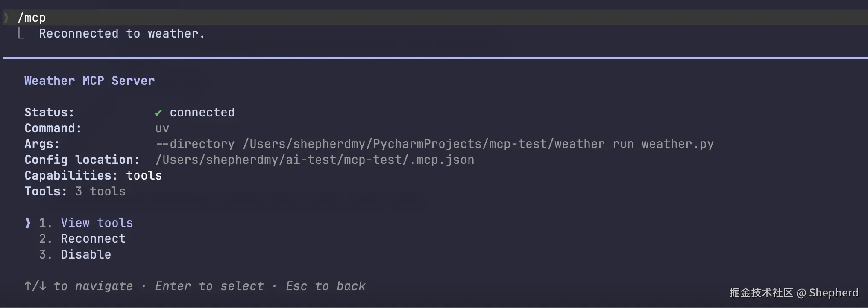The width and height of the screenshot is (868, 308).
Task: Click the Weather MCP Server heading
Action: (x=89, y=81)
